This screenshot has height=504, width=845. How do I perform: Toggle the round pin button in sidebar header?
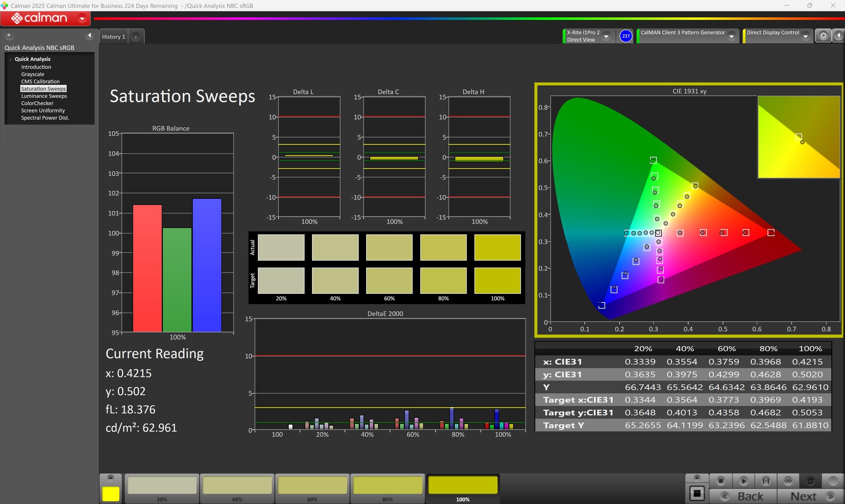tap(9, 36)
